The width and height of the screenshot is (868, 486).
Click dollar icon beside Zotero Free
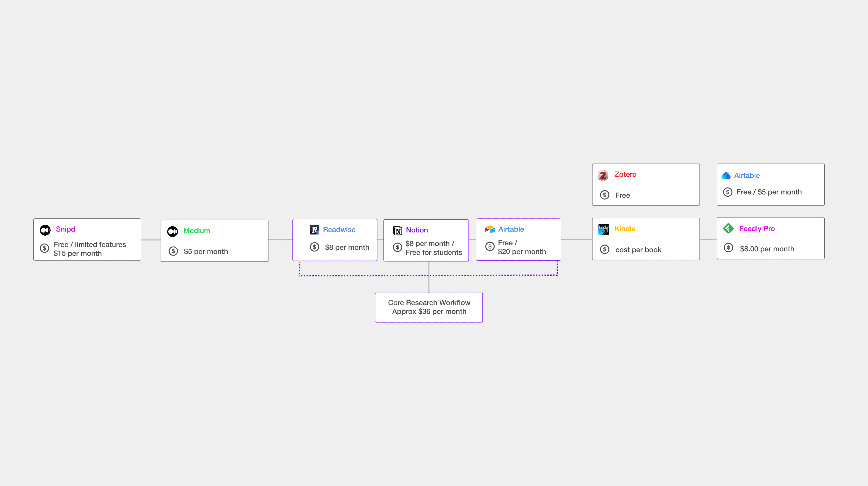(605, 195)
